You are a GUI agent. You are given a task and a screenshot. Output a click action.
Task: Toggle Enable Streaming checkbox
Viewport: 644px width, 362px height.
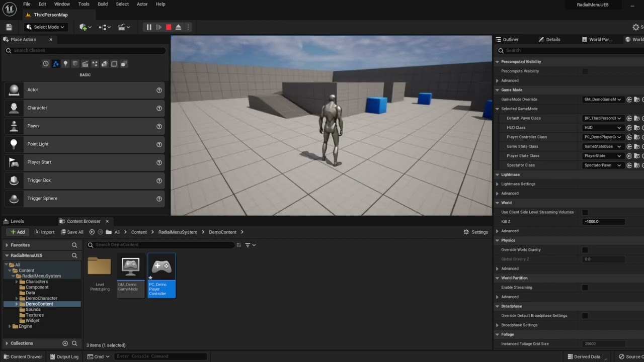click(585, 288)
